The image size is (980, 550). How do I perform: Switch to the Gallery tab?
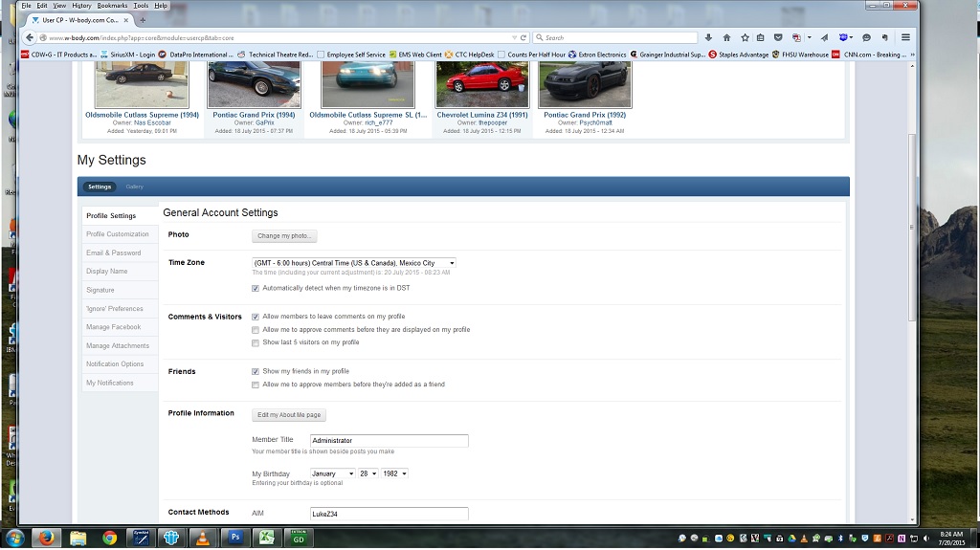(x=134, y=187)
